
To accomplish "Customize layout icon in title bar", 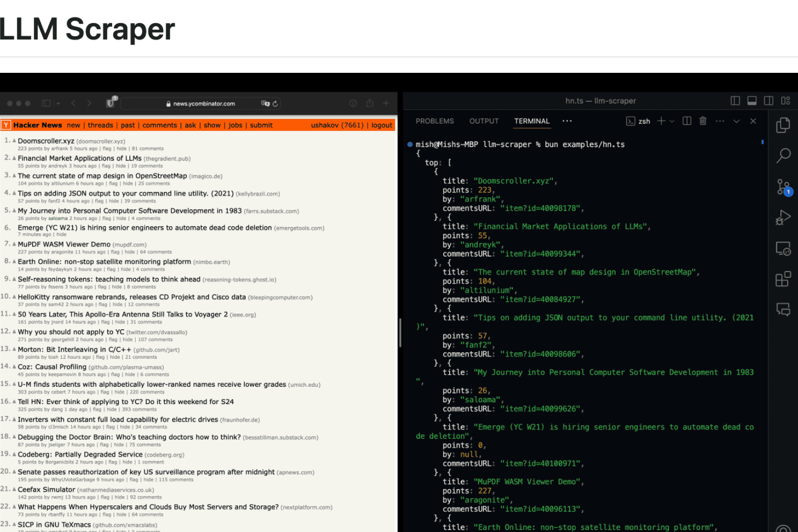I will tap(785, 100).
